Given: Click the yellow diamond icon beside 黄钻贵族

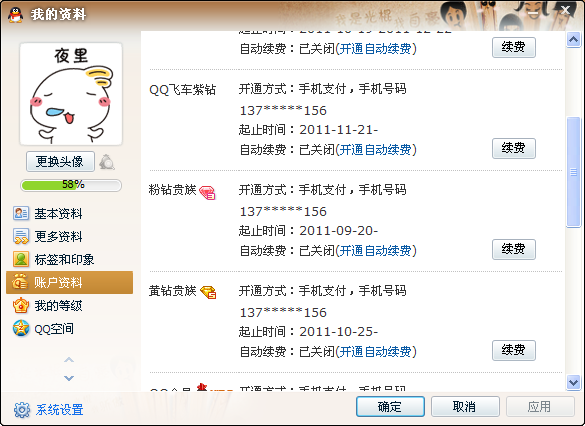Looking at the screenshot, I should 208,292.
